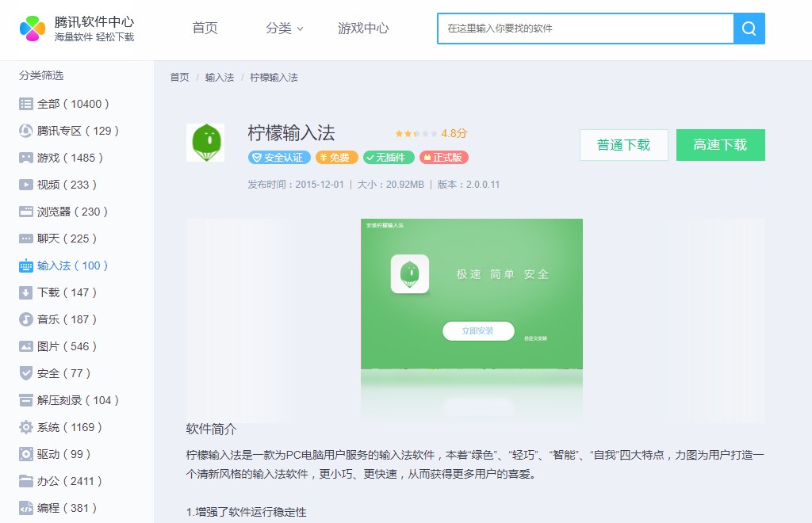Switch to the 首页 navigation item

coord(204,28)
